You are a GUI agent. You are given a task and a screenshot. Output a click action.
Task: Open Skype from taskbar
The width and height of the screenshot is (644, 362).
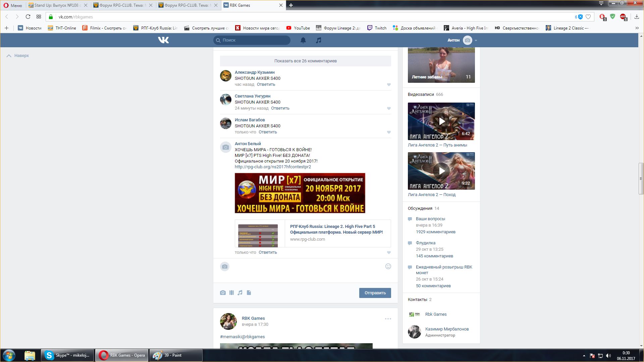click(68, 355)
